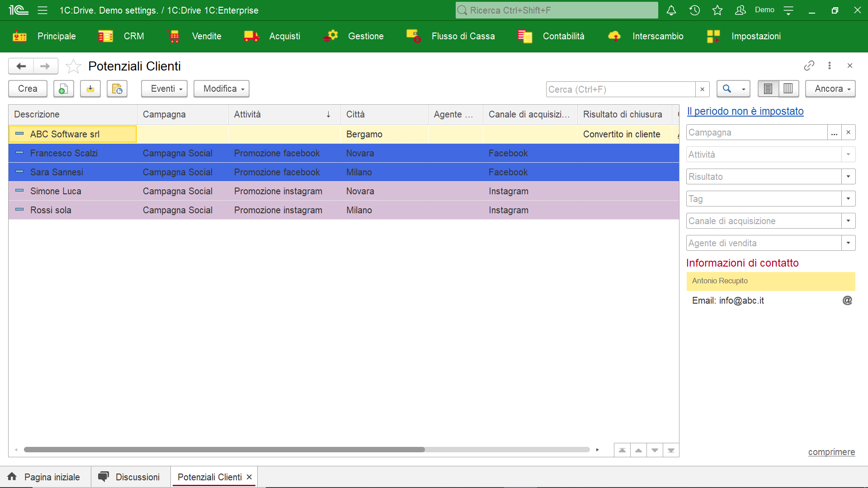Screen dimensions: 868x488
Task: Jump to first row arrow
Action: (x=622, y=450)
